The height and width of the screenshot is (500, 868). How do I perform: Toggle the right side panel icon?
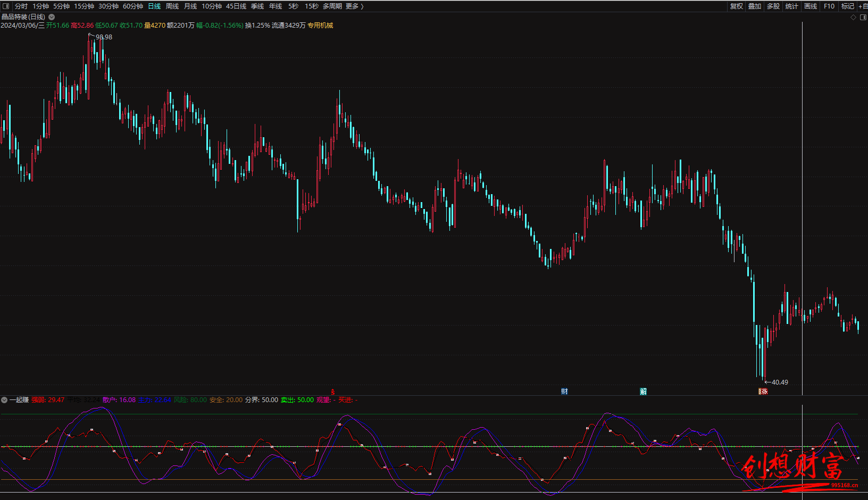point(863,17)
